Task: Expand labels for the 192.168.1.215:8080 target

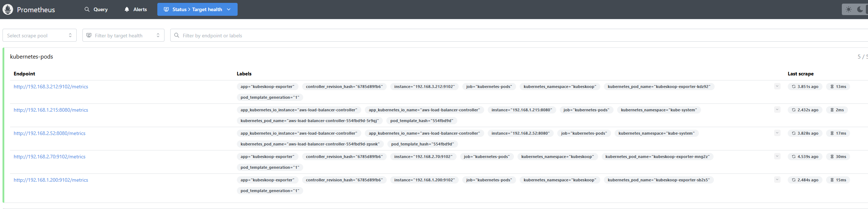Action: pos(777,110)
